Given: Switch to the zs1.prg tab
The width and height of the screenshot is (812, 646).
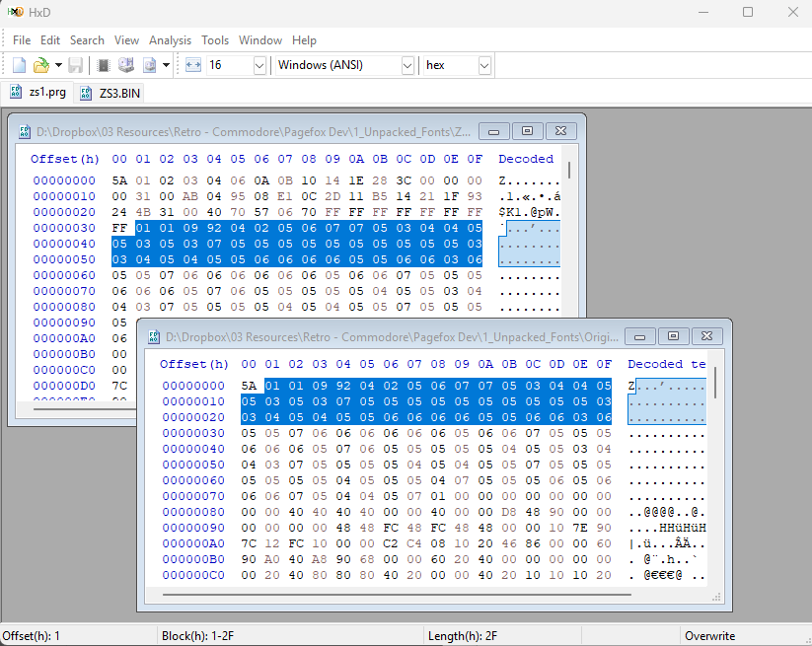Looking at the screenshot, I should pyautogui.click(x=47, y=92).
